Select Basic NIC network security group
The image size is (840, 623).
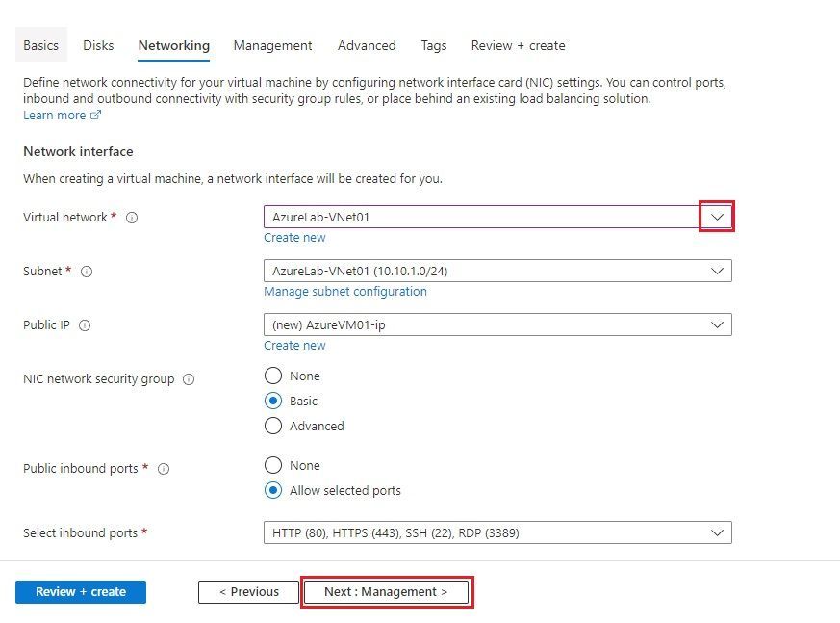click(x=273, y=401)
